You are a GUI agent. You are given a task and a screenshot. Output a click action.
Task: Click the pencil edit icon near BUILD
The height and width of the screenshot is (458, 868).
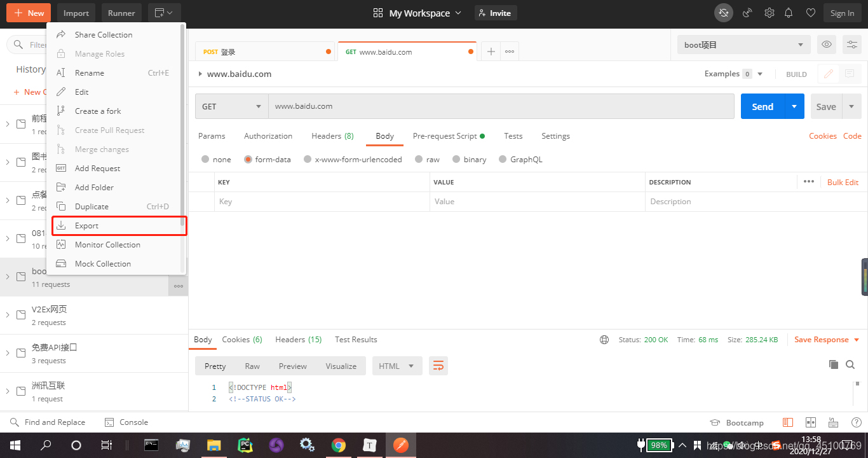click(x=828, y=74)
